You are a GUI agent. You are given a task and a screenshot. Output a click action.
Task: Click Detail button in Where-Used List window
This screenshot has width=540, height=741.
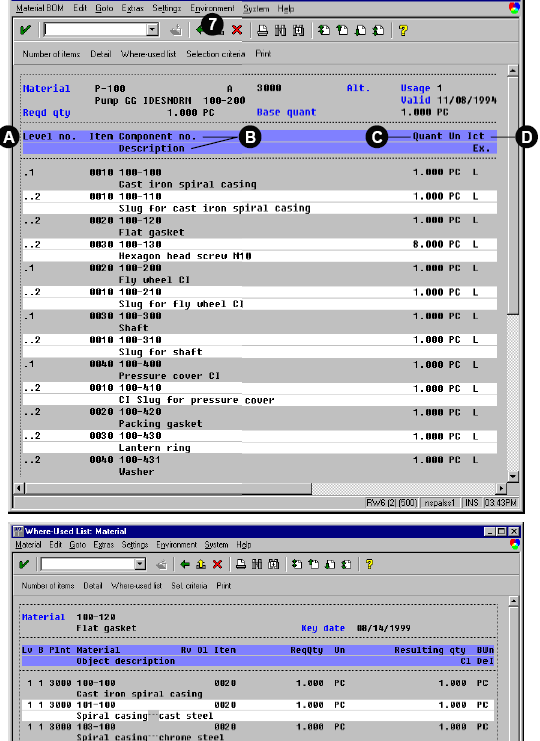coord(93,586)
